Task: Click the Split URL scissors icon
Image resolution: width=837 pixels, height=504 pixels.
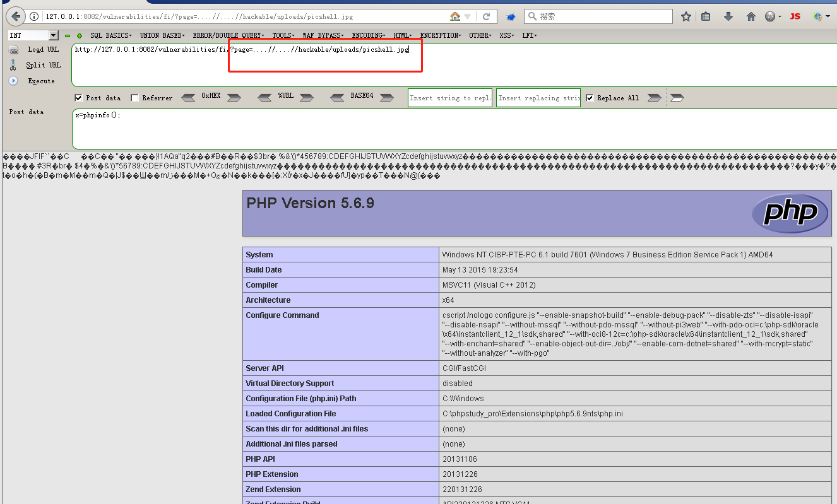Action: point(13,65)
